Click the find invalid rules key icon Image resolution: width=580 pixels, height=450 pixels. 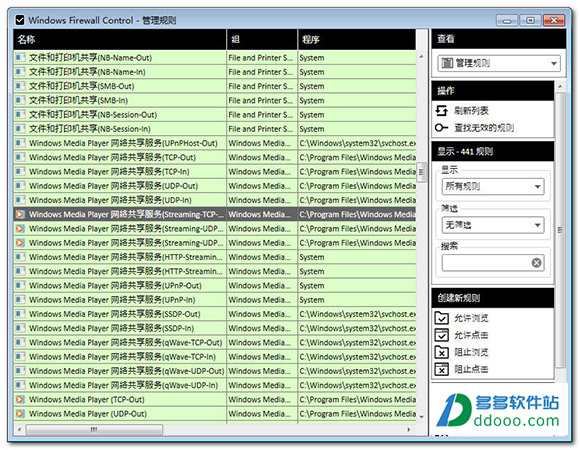[x=441, y=128]
